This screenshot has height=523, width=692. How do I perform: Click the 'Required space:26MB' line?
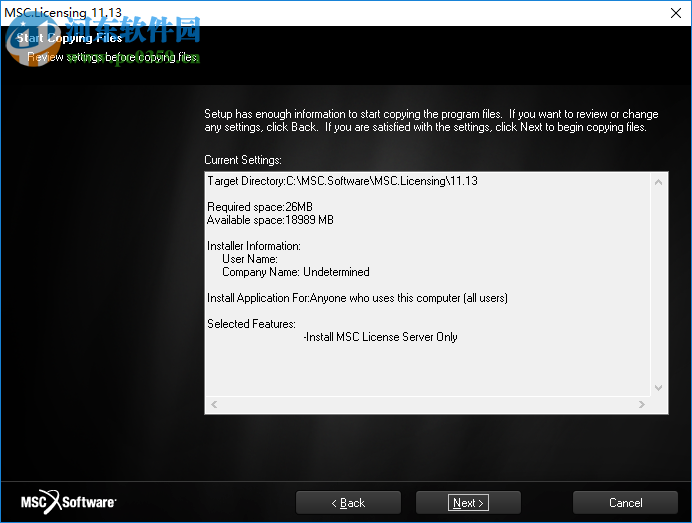point(260,207)
